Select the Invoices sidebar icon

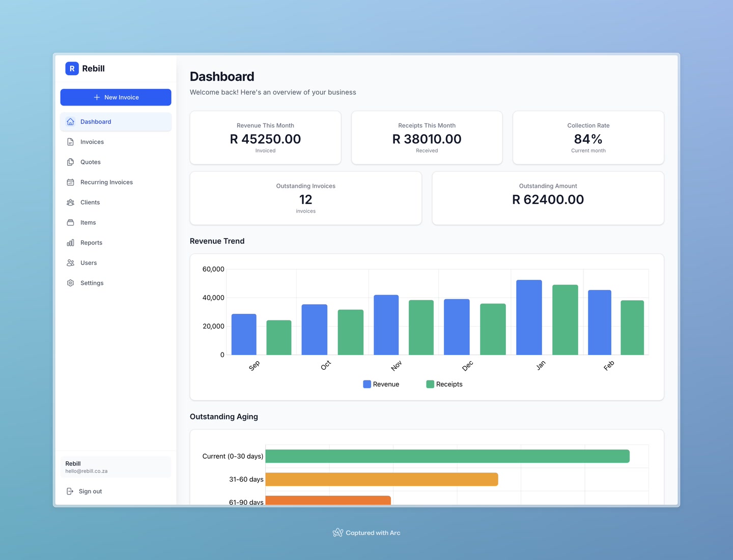point(70,142)
